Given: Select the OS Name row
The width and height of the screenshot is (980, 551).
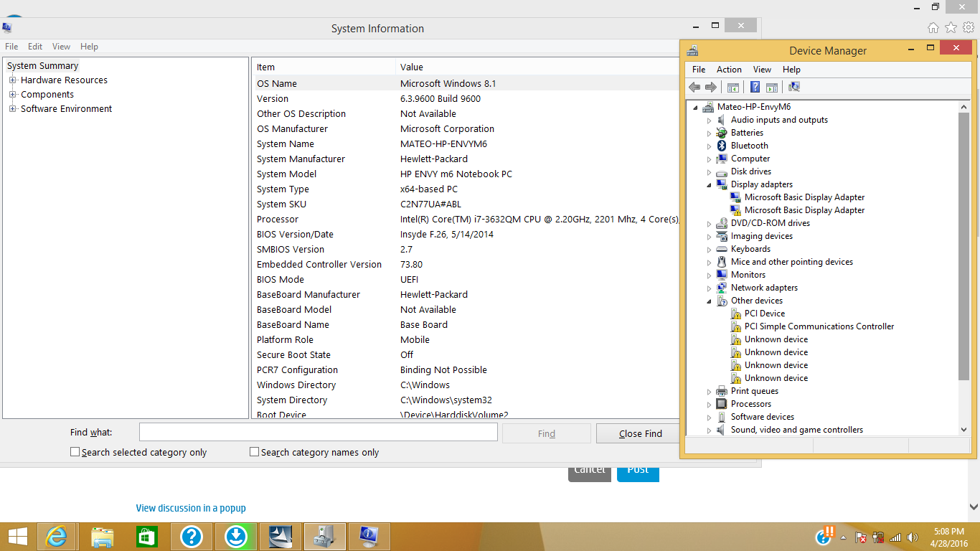Looking at the screenshot, I should tap(467, 84).
